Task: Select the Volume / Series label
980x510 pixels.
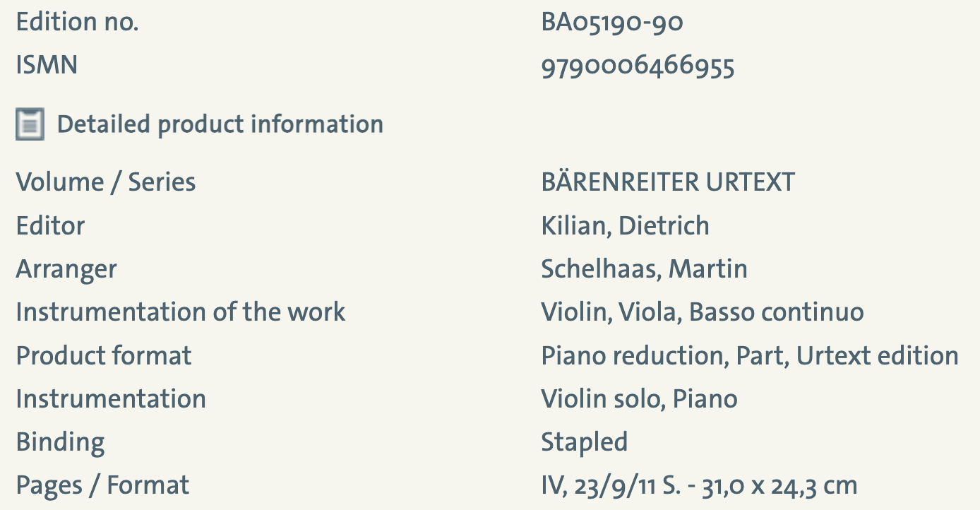Action: coord(106,182)
